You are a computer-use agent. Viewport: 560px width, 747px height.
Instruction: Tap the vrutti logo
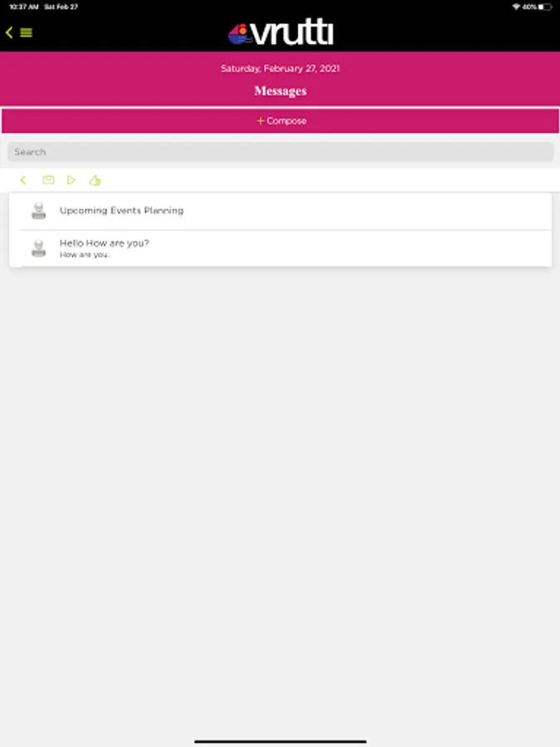tap(280, 32)
